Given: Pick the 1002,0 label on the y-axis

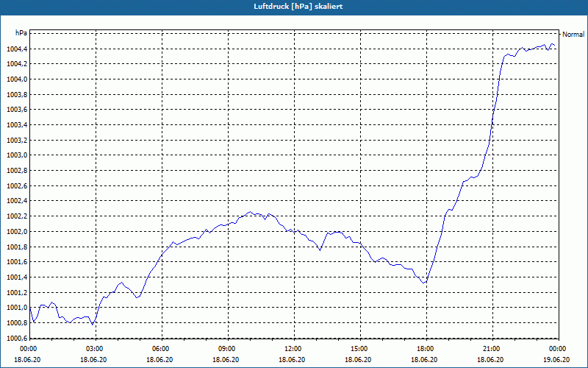Looking at the screenshot, I should pyautogui.click(x=17, y=231).
